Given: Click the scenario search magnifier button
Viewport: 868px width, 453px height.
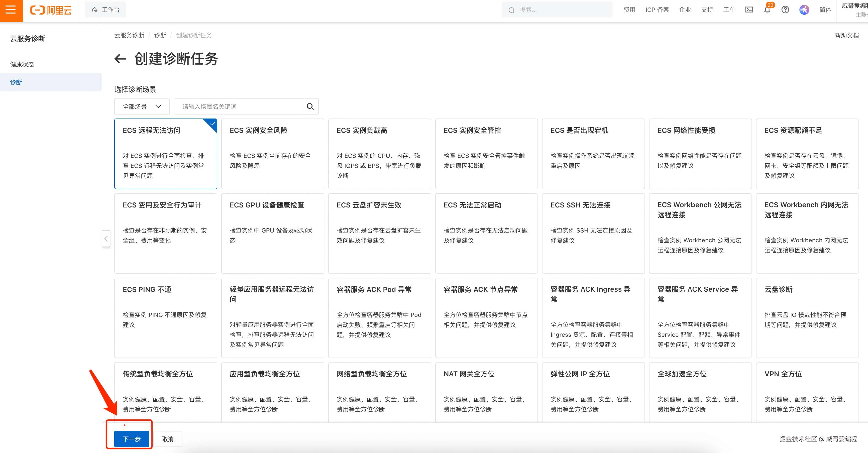Looking at the screenshot, I should [x=310, y=106].
